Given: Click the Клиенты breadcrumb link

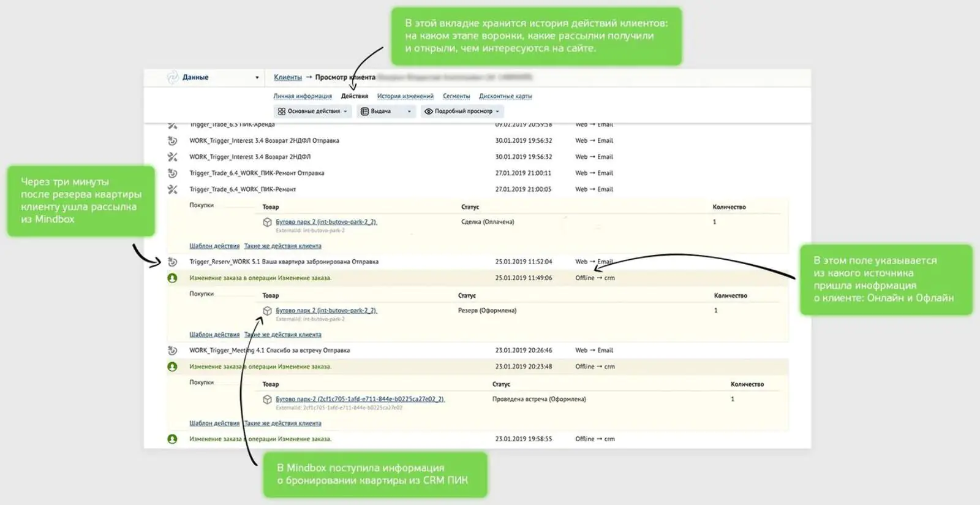Looking at the screenshot, I should pos(288,77).
